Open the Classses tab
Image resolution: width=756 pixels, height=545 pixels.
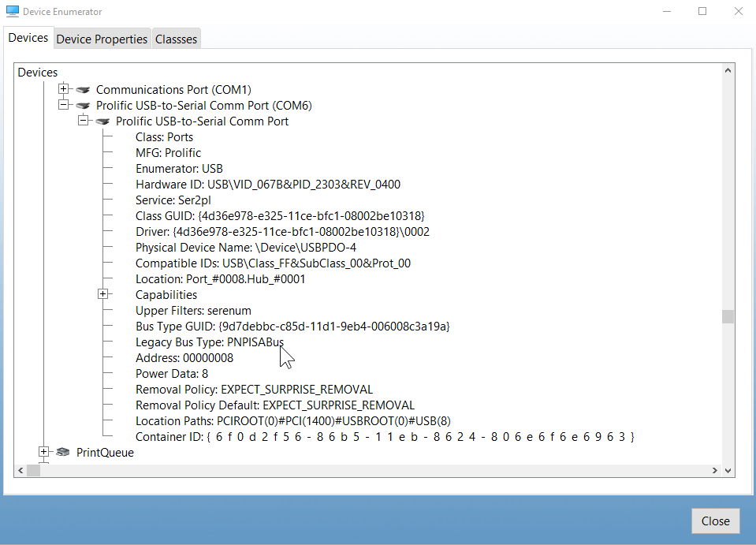click(176, 39)
